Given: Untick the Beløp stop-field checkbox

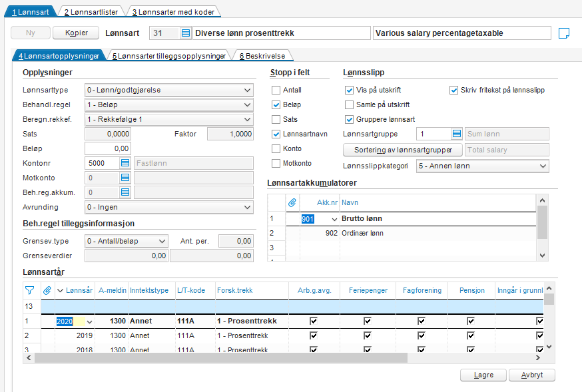Looking at the screenshot, I should pos(276,105).
